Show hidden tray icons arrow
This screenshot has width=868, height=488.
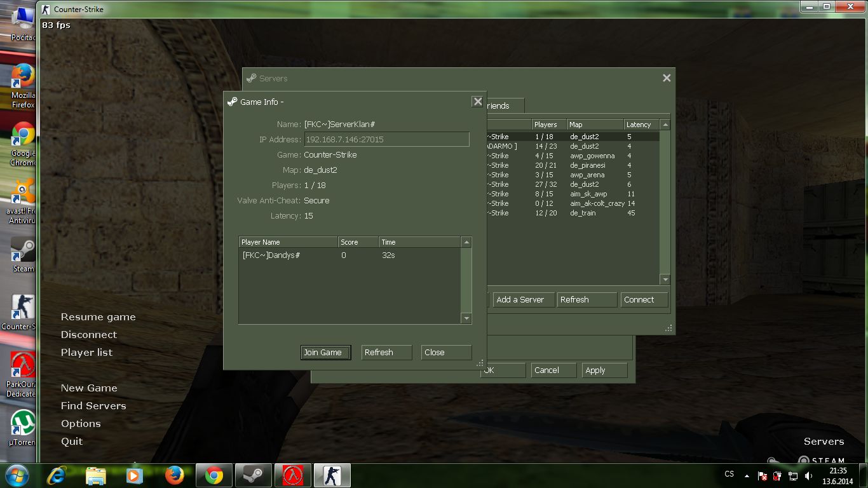tap(747, 476)
